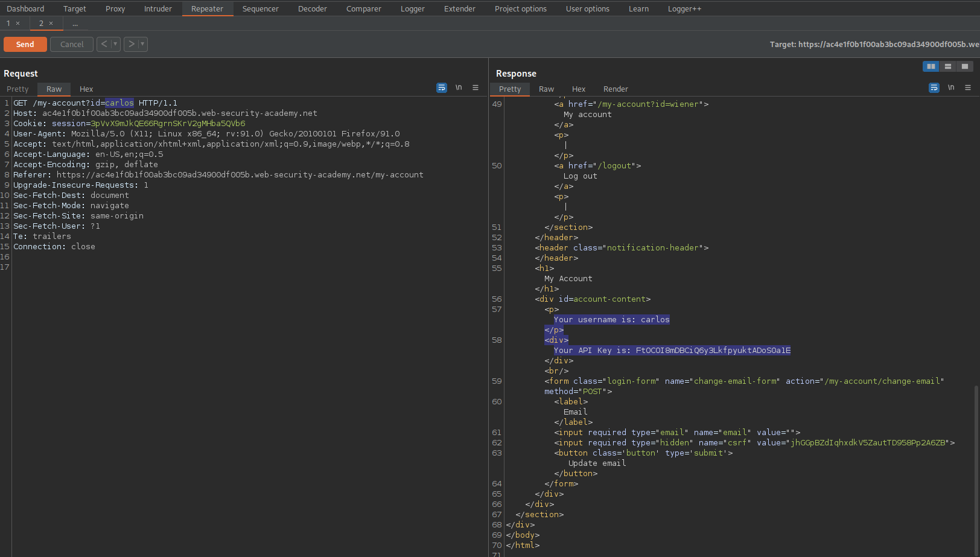Screen dimensions: 980x557
Task: Switch Request view to Hex
Action: [x=86, y=89]
